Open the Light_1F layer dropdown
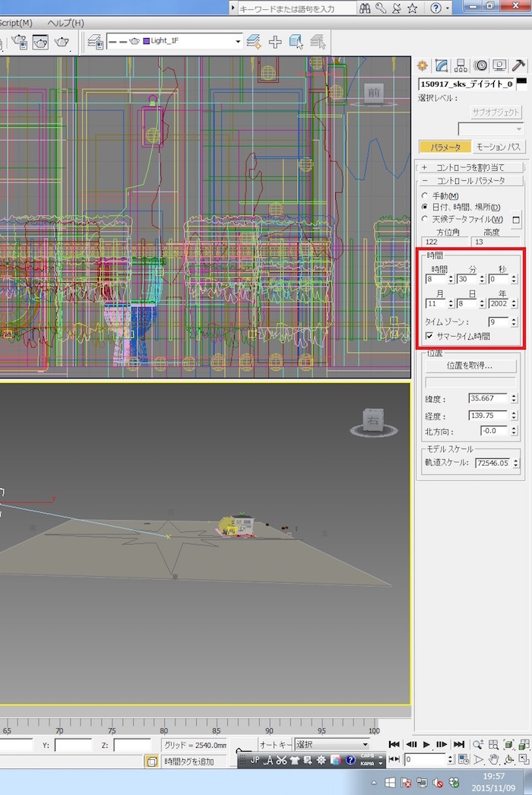 tap(238, 41)
